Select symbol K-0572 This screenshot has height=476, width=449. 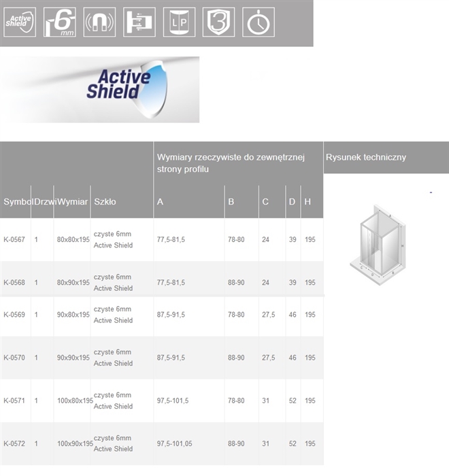14,443
